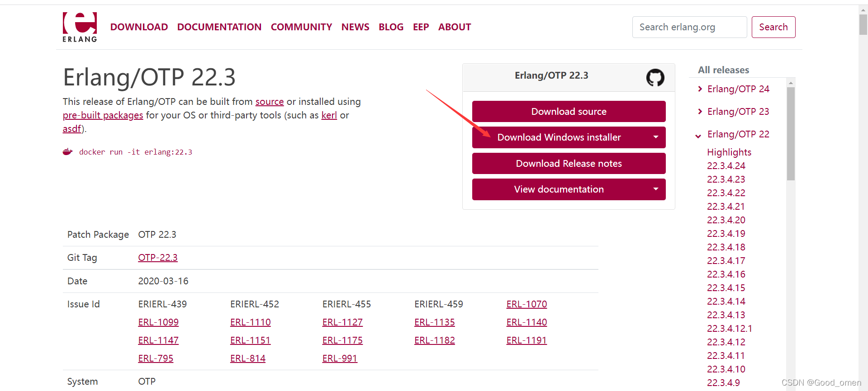Open Highlights under Erlang/OTP 22
This screenshot has height=391, width=868.
pos(729,152)
